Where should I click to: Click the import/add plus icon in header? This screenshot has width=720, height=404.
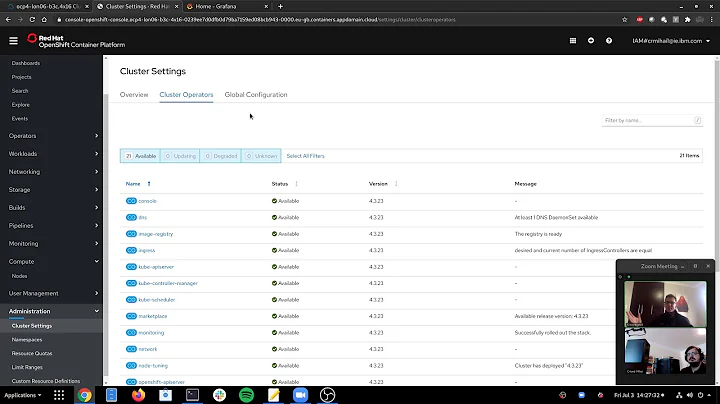click(x=591, y=41)
